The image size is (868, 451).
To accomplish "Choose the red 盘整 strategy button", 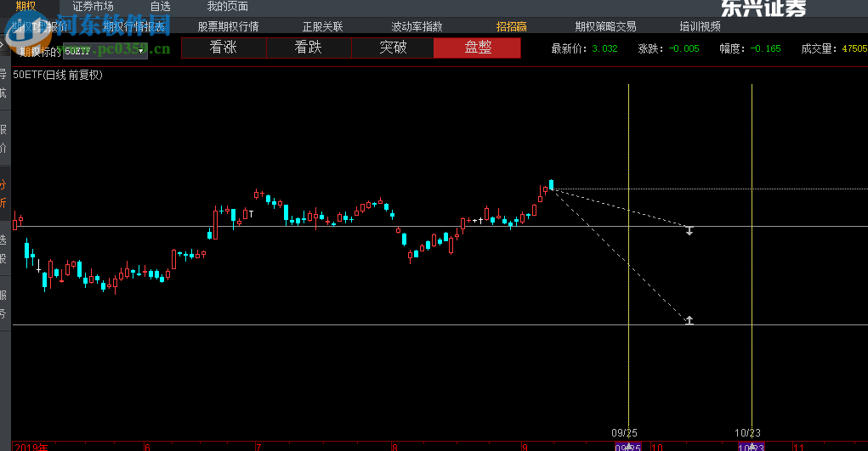I will [477, 48].
